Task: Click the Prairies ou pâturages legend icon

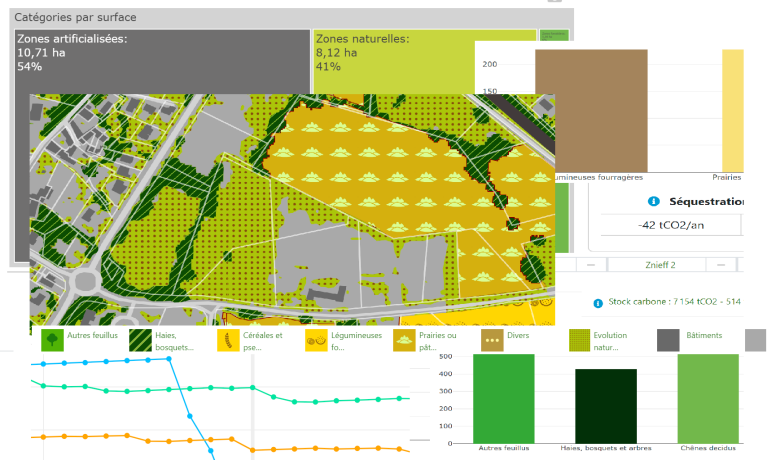Action: (405, 341)
